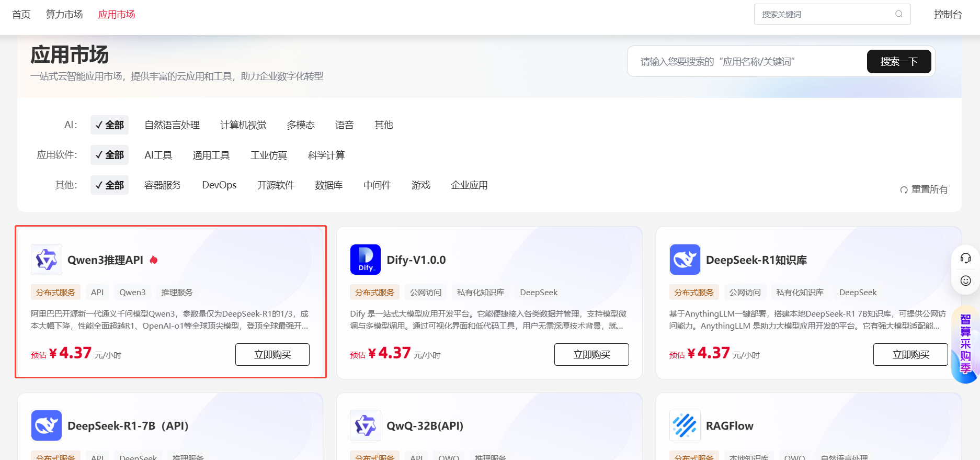Open the QwQ-32B(API) title
980x460 pixels.
click(425, 426)
